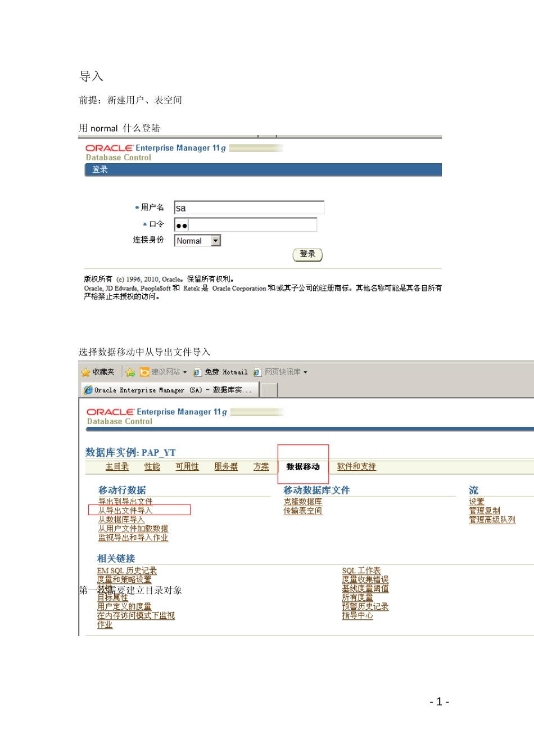The height and width of the screenshot is (756, 534).
Task: Open the 从用户文件加载数据 link
Action: 133,529
